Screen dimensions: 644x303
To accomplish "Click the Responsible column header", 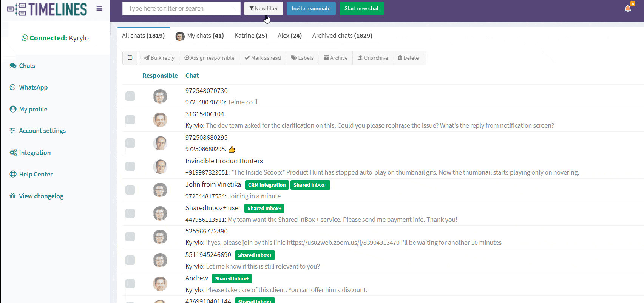I will (x=160, y=76).
